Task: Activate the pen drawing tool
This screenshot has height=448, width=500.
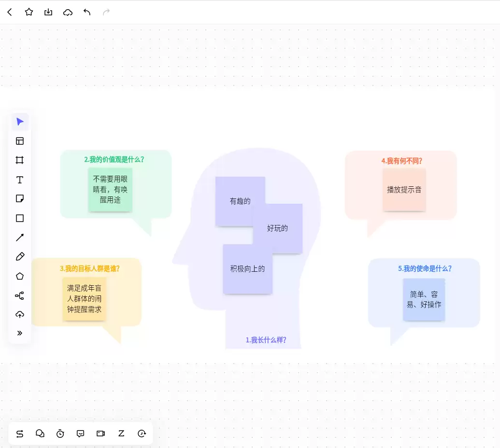Action: (20, 256)
